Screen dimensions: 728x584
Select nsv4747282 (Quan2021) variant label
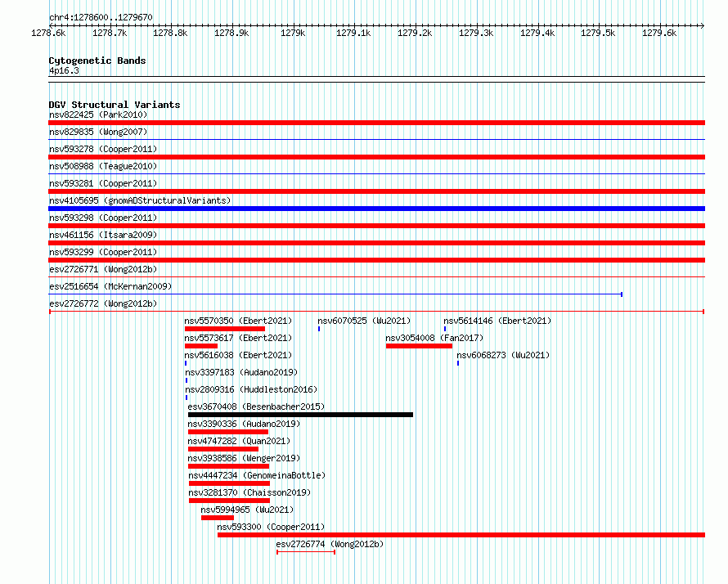[x=239, y=441]
